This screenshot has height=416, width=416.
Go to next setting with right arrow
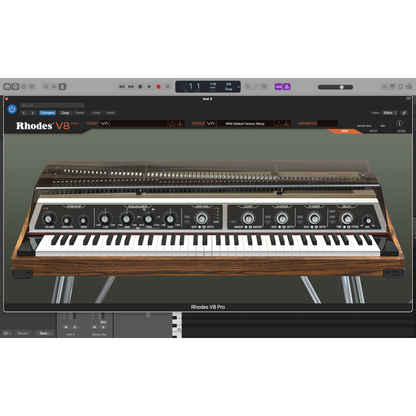coord(32,113)
